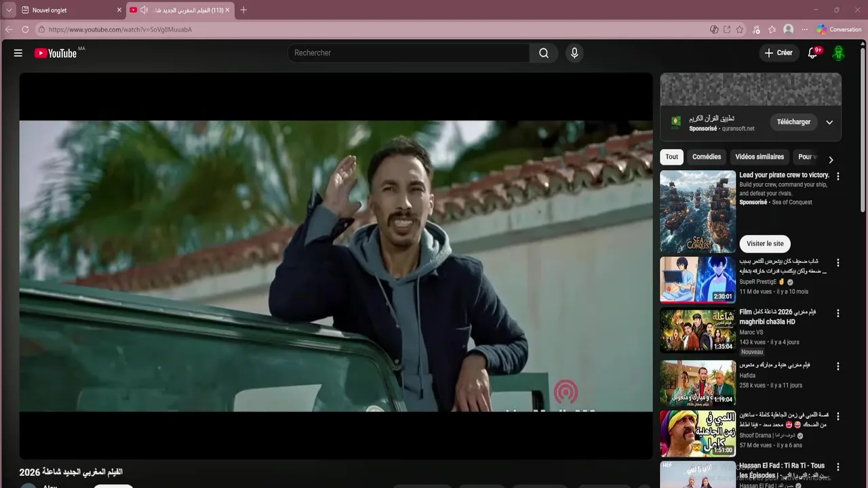Image resolution: width=868 pixels, height=488 pixels.
Task: Click the Hafida channel name
Action: click(747, 375)
